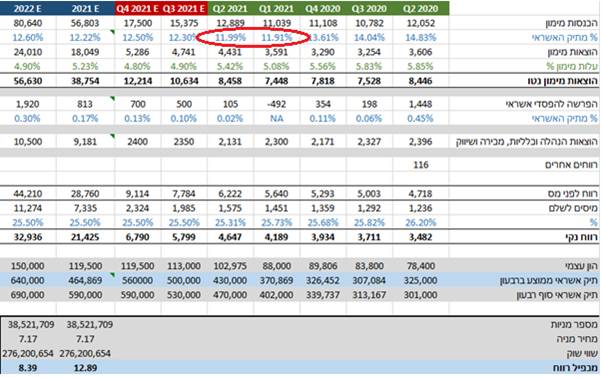
Task: Select the 80,640 financing income cell
Action: 28,23
